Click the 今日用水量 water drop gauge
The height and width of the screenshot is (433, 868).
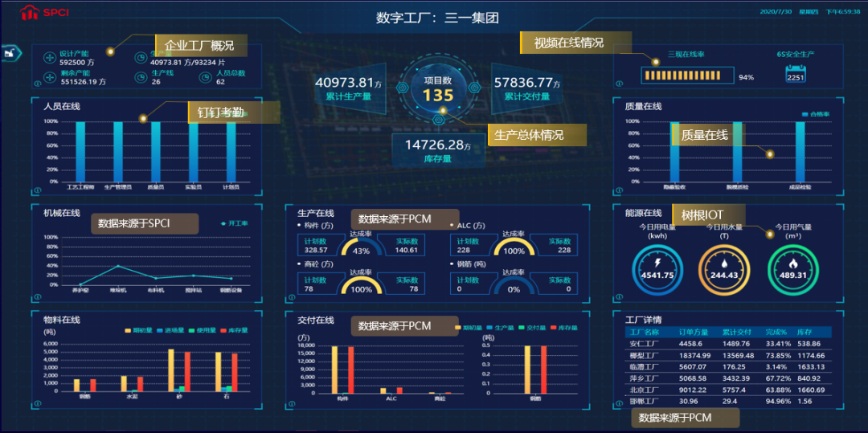(724, 269)
